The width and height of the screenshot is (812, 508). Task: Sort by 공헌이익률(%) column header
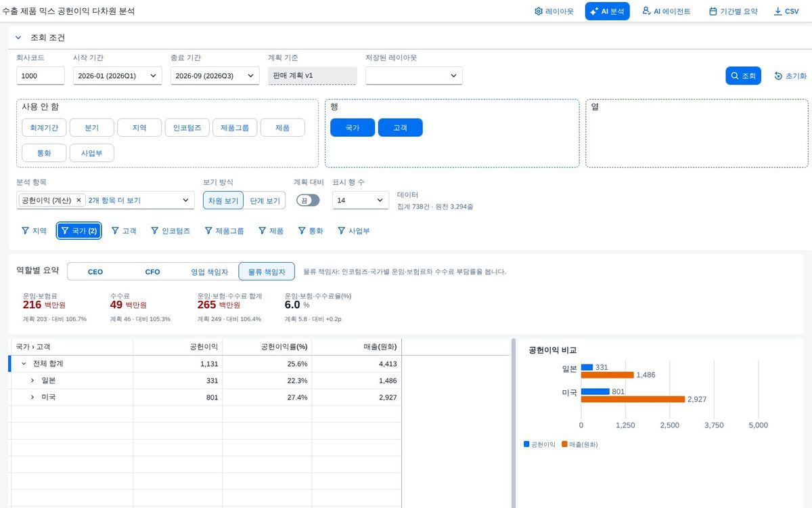click(x=267, y=347)
